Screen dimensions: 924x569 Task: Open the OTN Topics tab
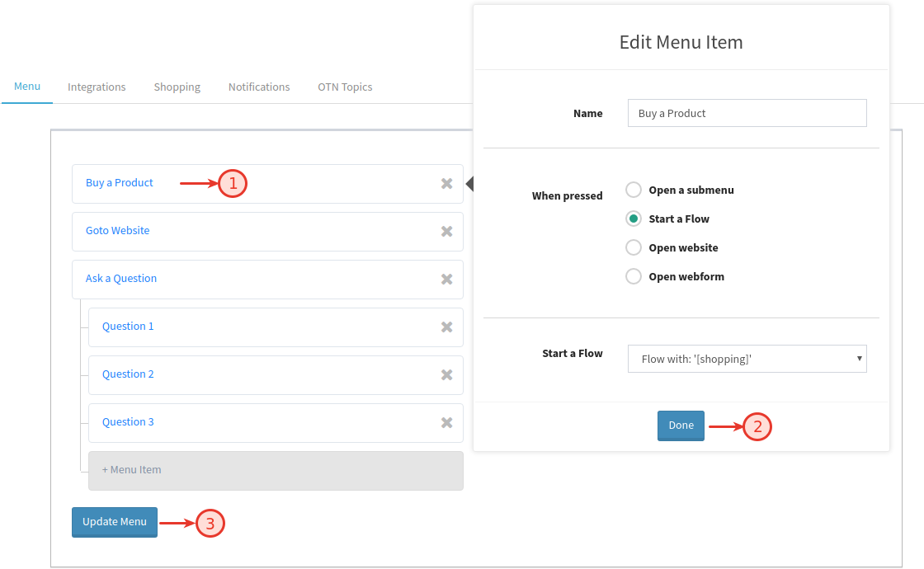pos(345,87)
